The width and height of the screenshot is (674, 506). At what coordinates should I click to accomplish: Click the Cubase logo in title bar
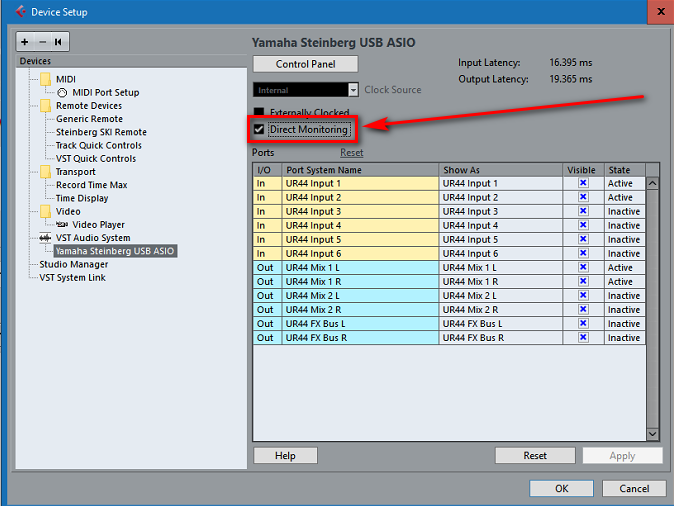pos(20,12)
